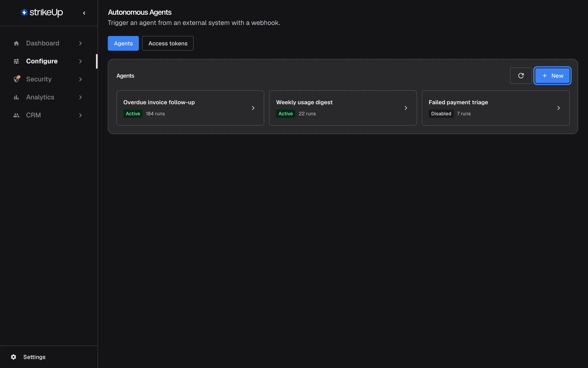This screenshot has height=368, width=588.
Task: Expand the Analytics menu chevron
Action: (80, 97)
